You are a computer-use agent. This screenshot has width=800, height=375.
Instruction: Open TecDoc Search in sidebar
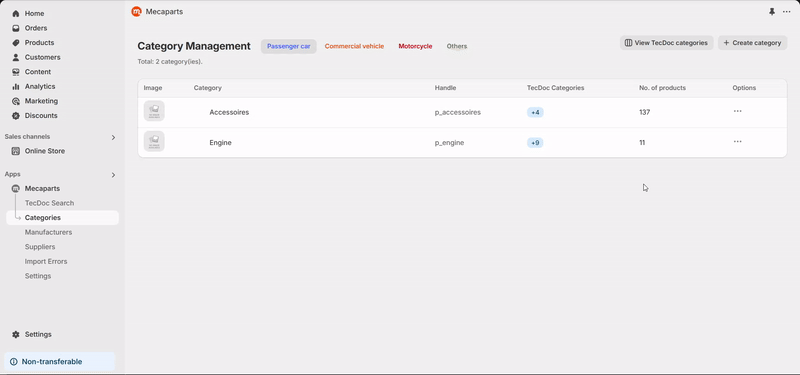coord(49,203)
